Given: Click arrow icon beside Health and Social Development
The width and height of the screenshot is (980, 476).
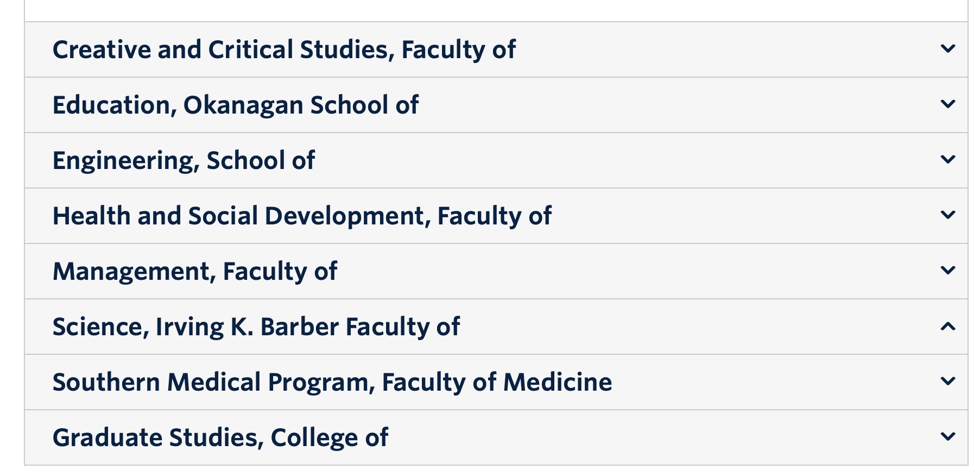Looking at the screenshot, I should [x=947, y=215].
